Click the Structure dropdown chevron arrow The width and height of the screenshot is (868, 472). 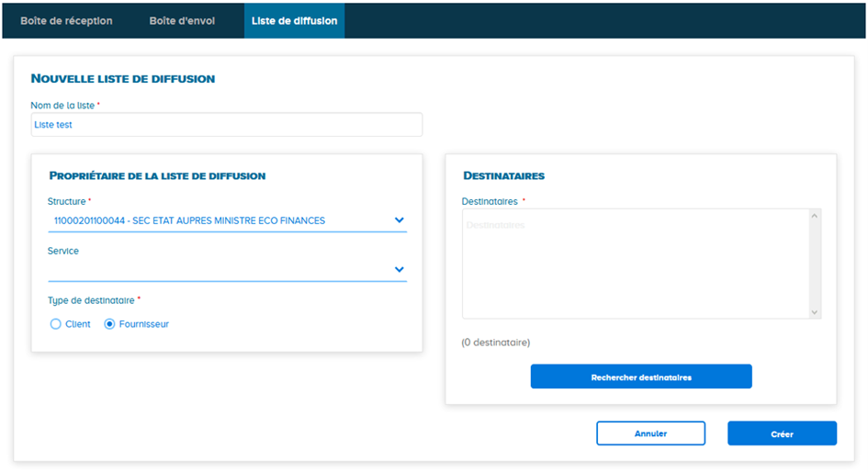(399, 220)
